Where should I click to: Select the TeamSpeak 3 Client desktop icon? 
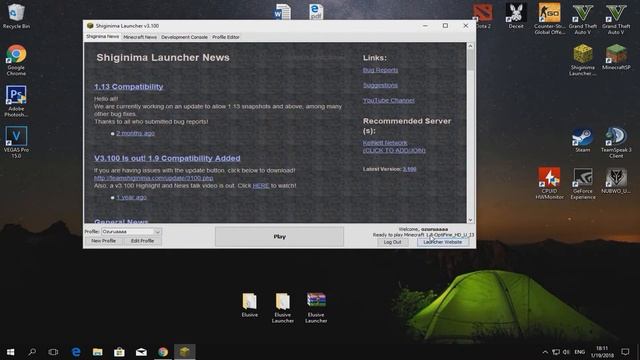[616, 142]
